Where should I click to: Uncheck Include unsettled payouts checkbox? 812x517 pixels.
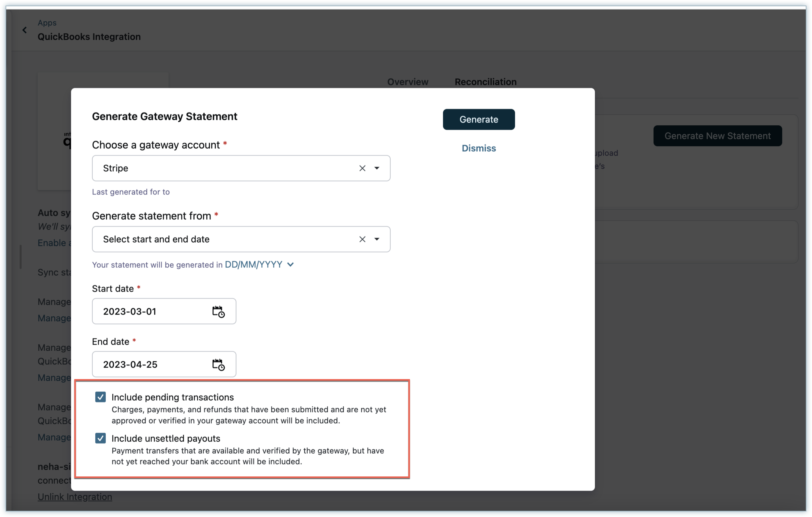(x=101, y=438)
